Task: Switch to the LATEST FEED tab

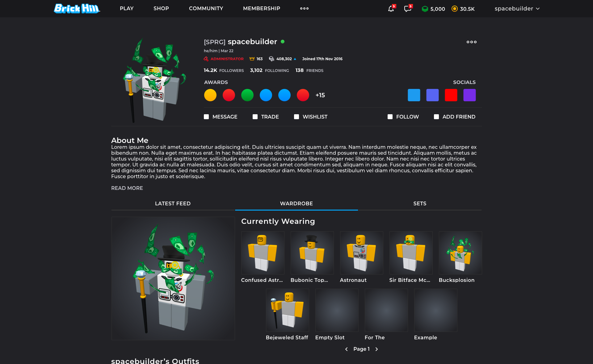Action: [x=172, y=203]
